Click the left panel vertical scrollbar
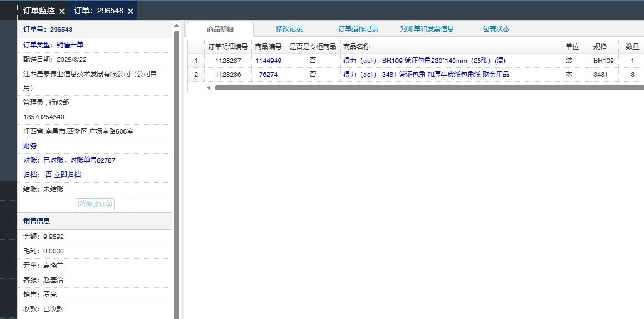 pyautogui.click(x=176, y=167)
